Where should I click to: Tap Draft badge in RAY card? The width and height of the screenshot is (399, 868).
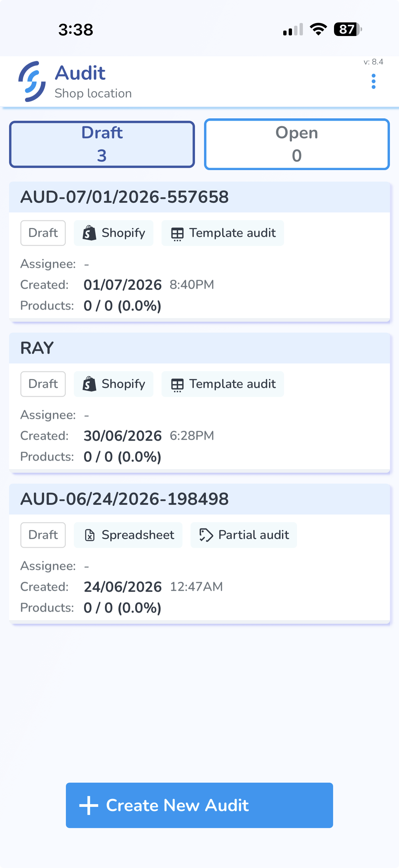[x=43, y=384]
